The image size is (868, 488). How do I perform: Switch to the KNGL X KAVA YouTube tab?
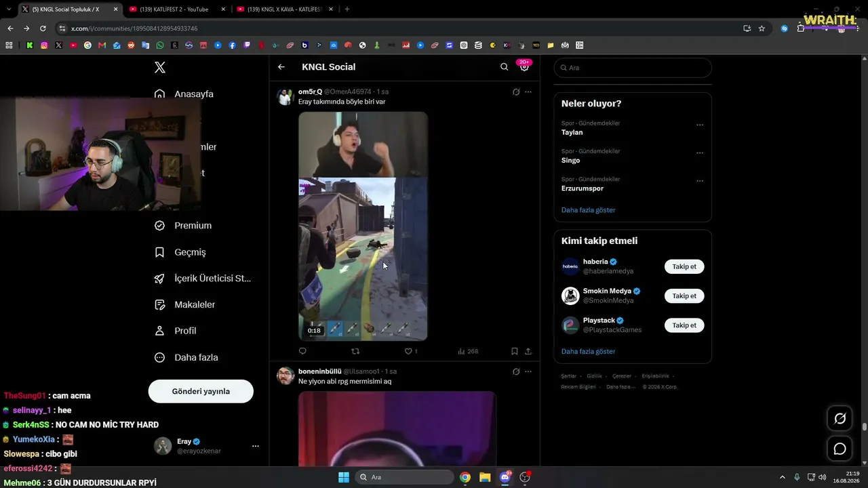tap(284, 9)
